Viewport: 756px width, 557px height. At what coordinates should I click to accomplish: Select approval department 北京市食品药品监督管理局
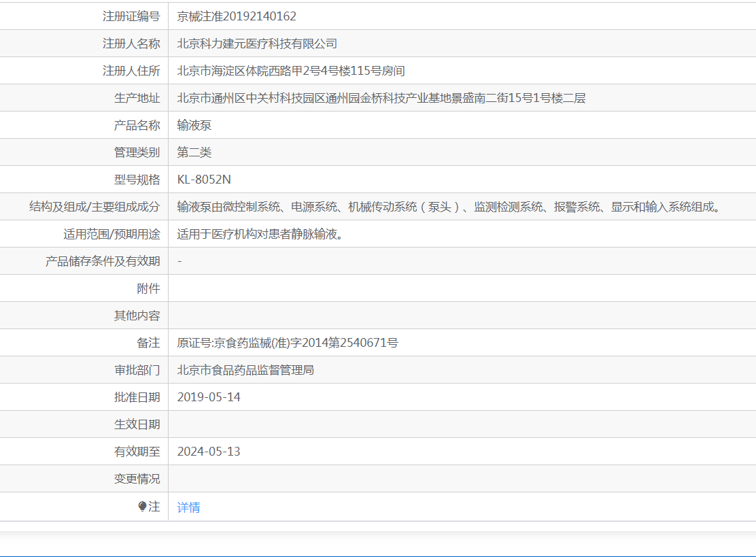pyautogui.click(x=245, y=370)
